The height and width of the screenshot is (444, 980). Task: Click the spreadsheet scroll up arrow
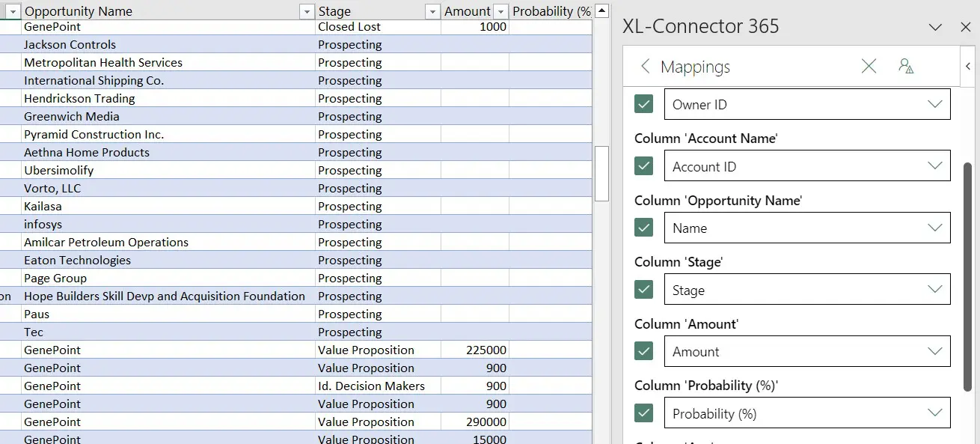pos(601,11)
